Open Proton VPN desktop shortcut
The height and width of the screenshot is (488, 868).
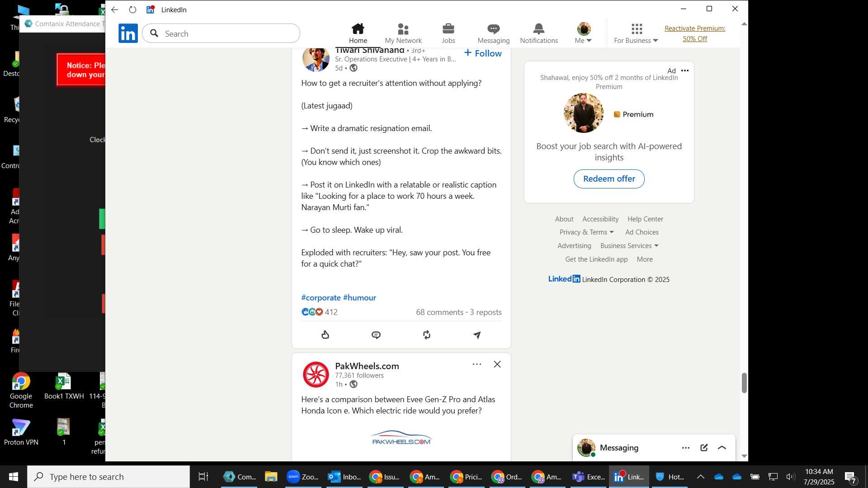pos(21,432)
